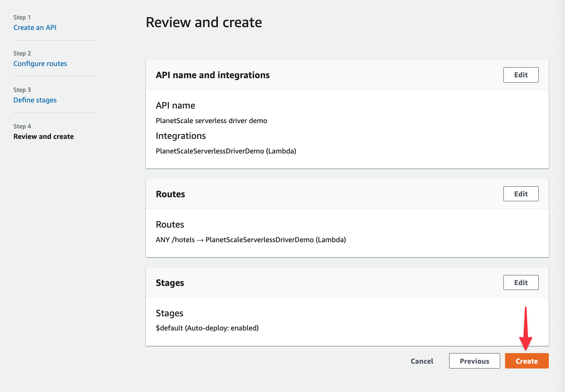
Task: Cancel the API creation wizard
Action: tap(422, 361)
